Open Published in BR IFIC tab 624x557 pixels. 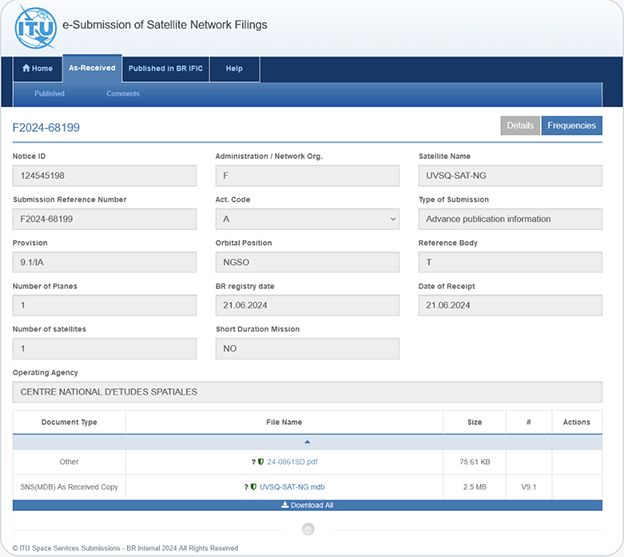pyautogui.click(x=166, y=68)
